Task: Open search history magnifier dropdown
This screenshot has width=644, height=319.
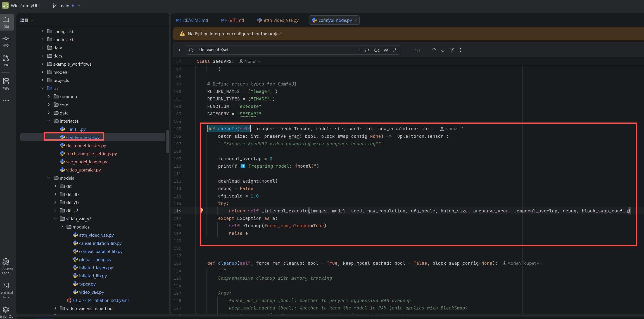Action: (192, 50)
